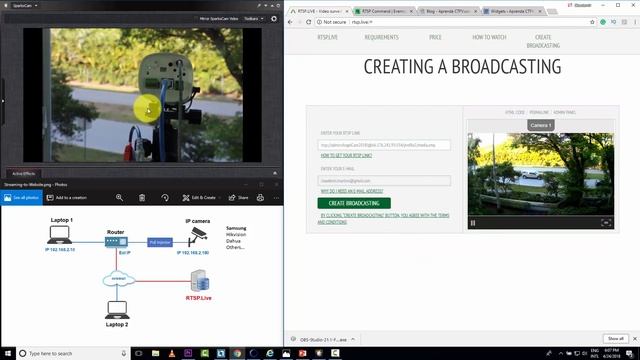The height and width of the screenshot is (360, 640).
Task: Go back in the browser
Action: coord(290,22)
